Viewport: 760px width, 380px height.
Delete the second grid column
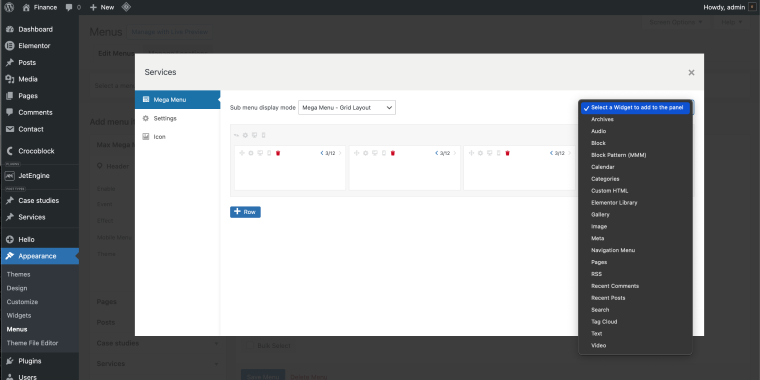pyautogui.click(x=393, y=153)
